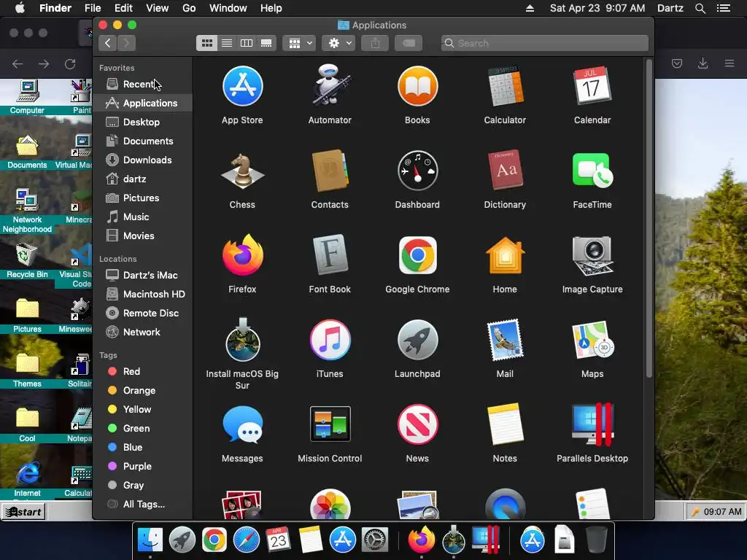Viewport: 747px width, 560px height.
Task: Choose the Purple tag in sidebar
Action: click(x=143, y=467)
